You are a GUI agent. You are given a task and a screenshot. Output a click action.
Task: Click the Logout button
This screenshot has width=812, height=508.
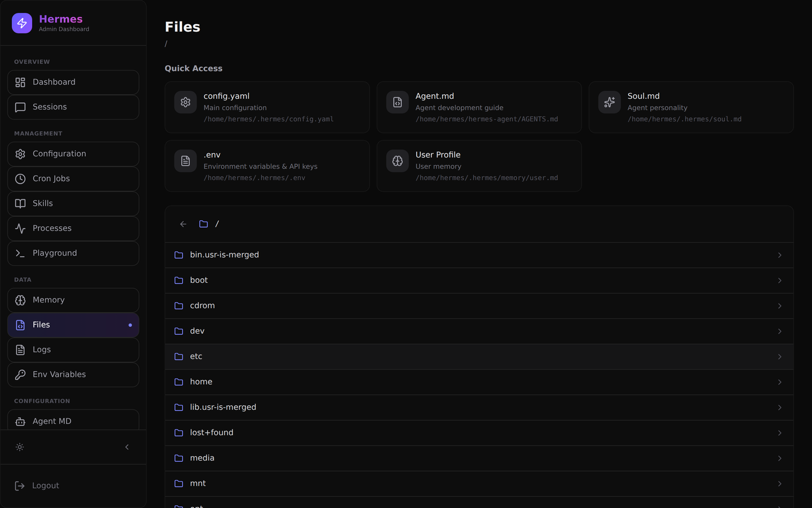pyautogui.click(x=73, y=486)
